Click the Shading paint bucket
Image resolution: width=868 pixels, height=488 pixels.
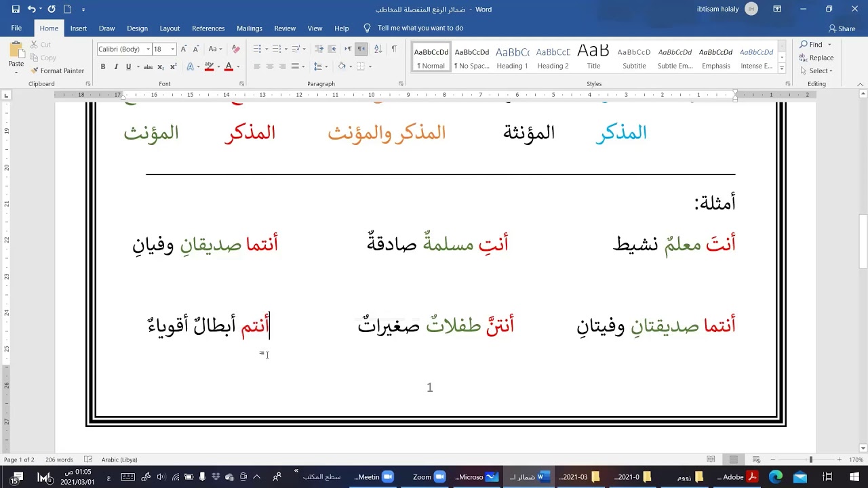coord(342,66)
